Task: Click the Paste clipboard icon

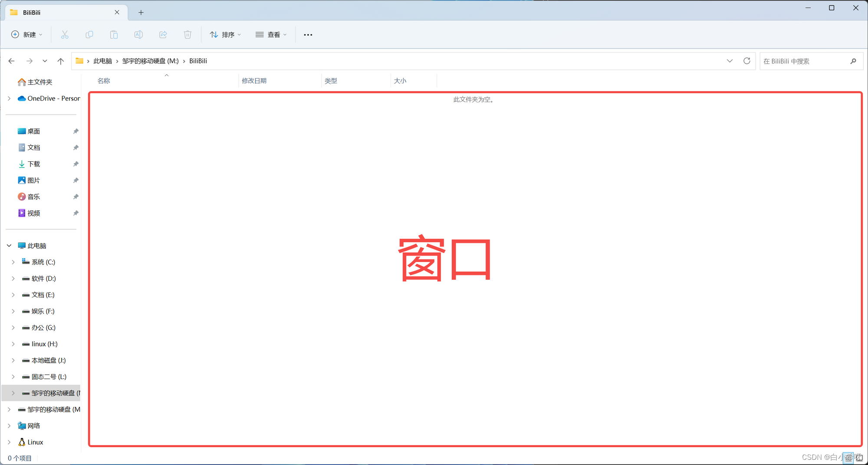Action: coord(114,35)
